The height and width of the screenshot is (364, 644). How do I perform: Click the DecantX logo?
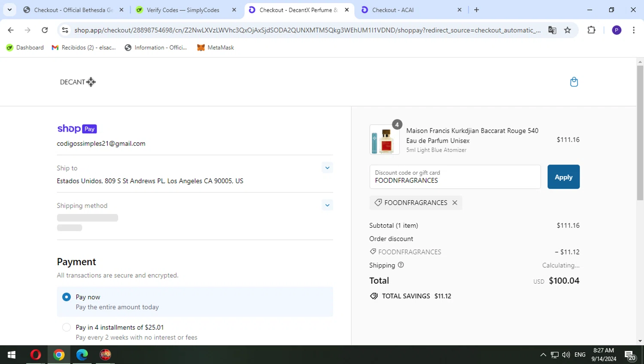pos(78,82)
